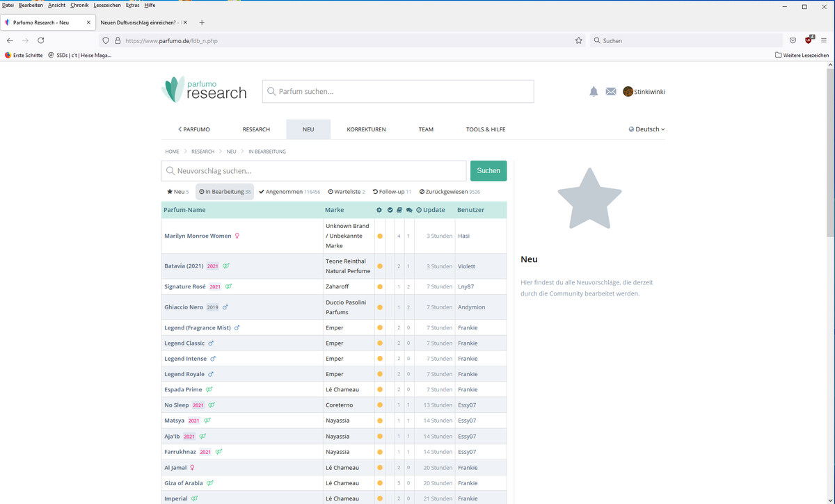Focus the Parfum suchen search field
This screenshot has height=504, width=835.
[x=398, y=91]
